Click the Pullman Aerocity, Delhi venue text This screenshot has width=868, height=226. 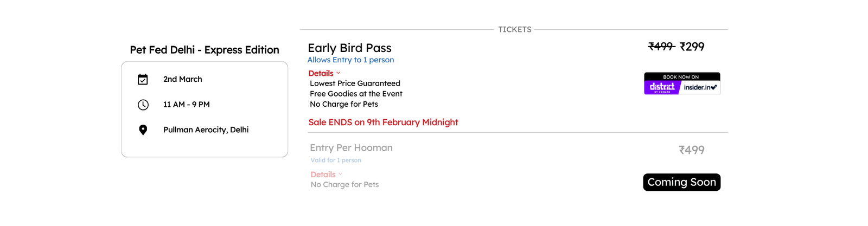(206, 130)
